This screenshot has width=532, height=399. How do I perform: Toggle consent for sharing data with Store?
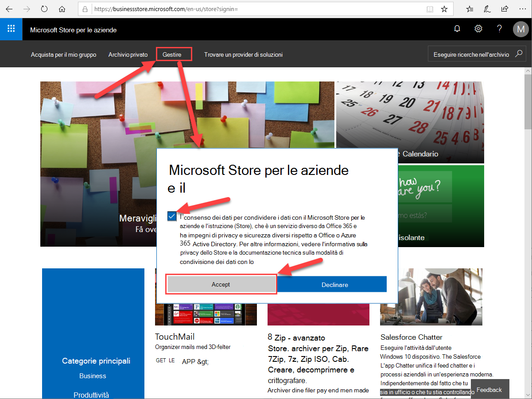pos(172,216)
